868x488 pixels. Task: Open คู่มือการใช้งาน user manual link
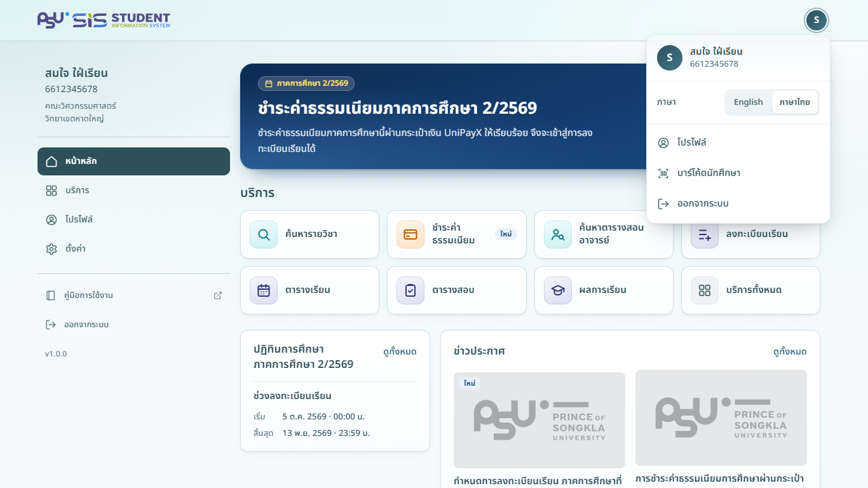[x=133, y=295]
